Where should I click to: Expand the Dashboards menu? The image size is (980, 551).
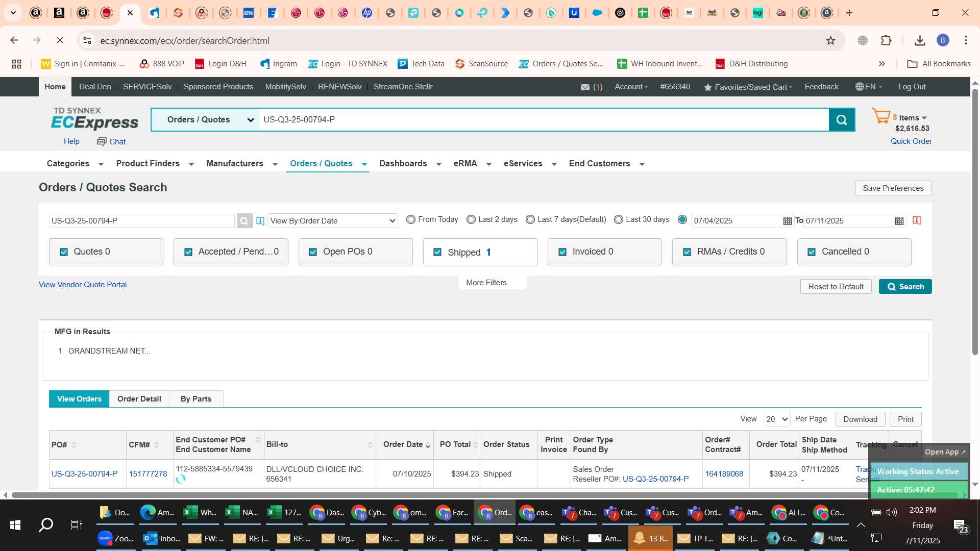(x=410, y=164)
